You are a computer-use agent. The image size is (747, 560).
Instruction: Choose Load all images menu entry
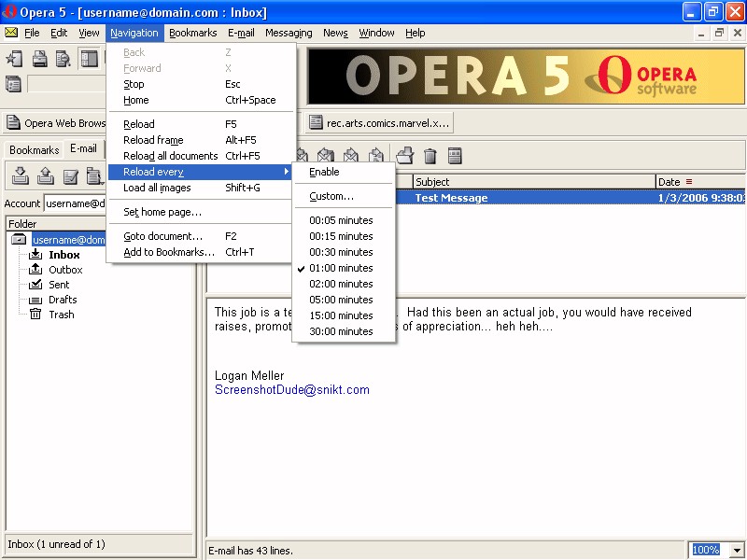tap(200, 188)
